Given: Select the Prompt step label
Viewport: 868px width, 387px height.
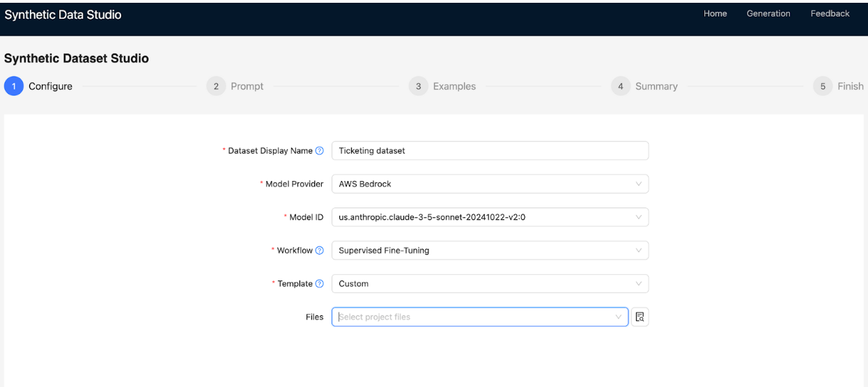Looking at the screenshot, I should (x=247, y=86).
